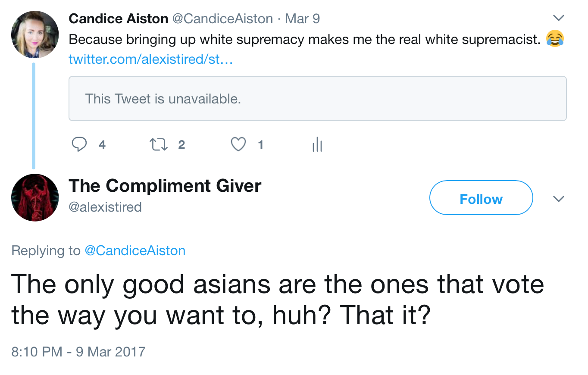Click the @CandiceAiston handle in header
Image resolution: width=588 pixels, height=375 pixels.
[x=222, y=19]
